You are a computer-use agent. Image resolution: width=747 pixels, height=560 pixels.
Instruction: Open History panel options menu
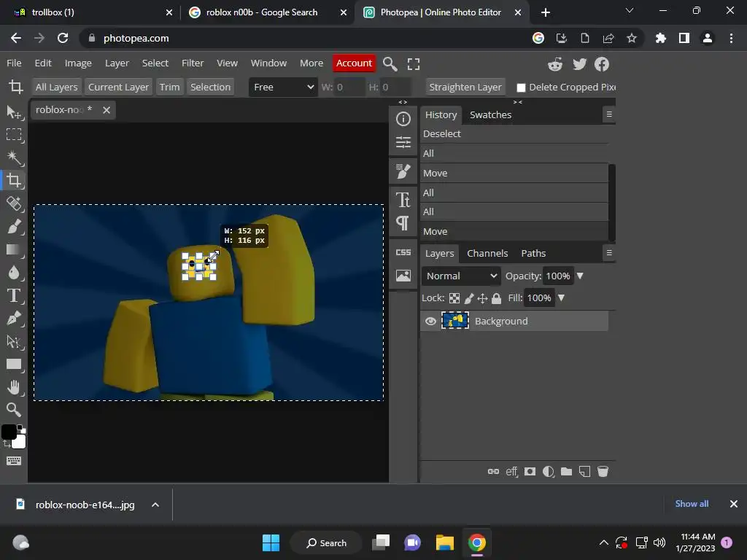click(x=609, y=114)
